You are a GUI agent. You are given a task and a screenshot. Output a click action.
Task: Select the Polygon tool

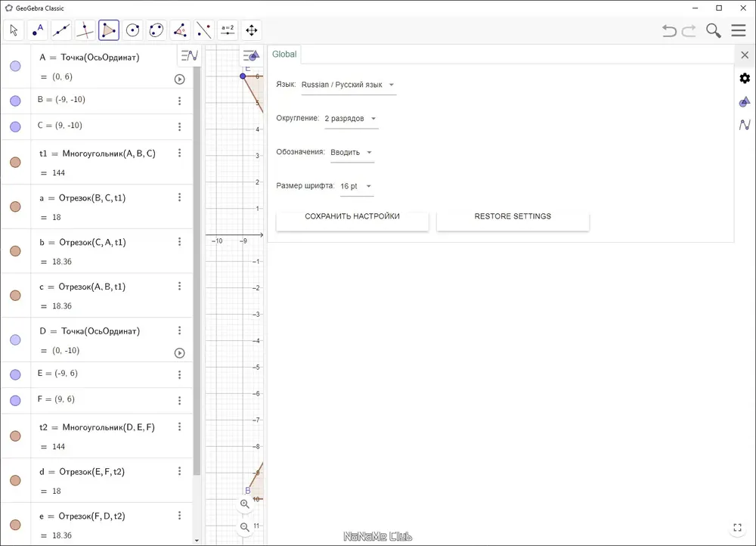109,30
